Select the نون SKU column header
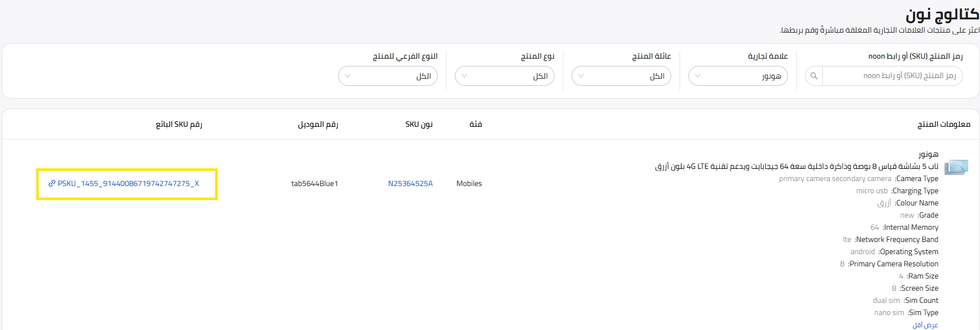Viewport: 980px width, 330px height. 418,124
